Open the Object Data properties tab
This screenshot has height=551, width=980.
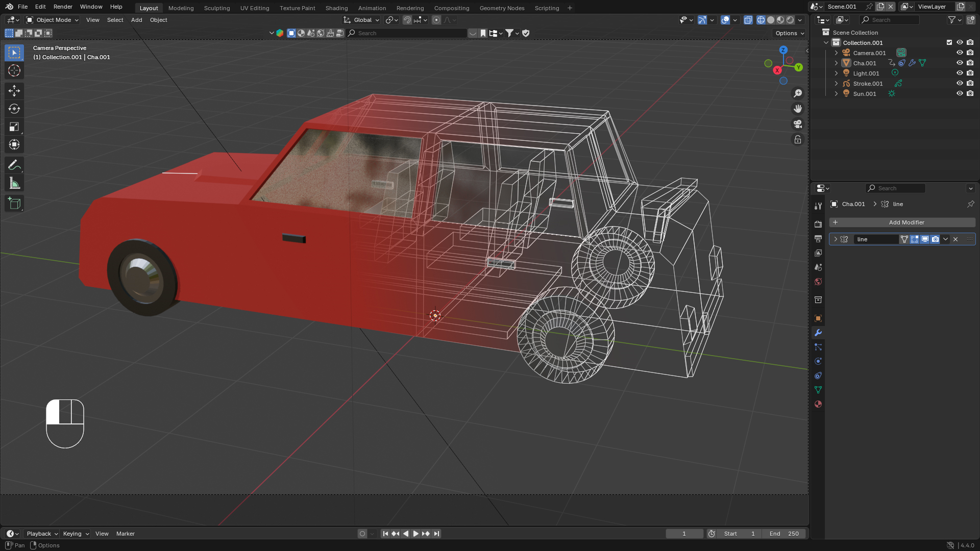pyautogui.click(x=818, y=390)
